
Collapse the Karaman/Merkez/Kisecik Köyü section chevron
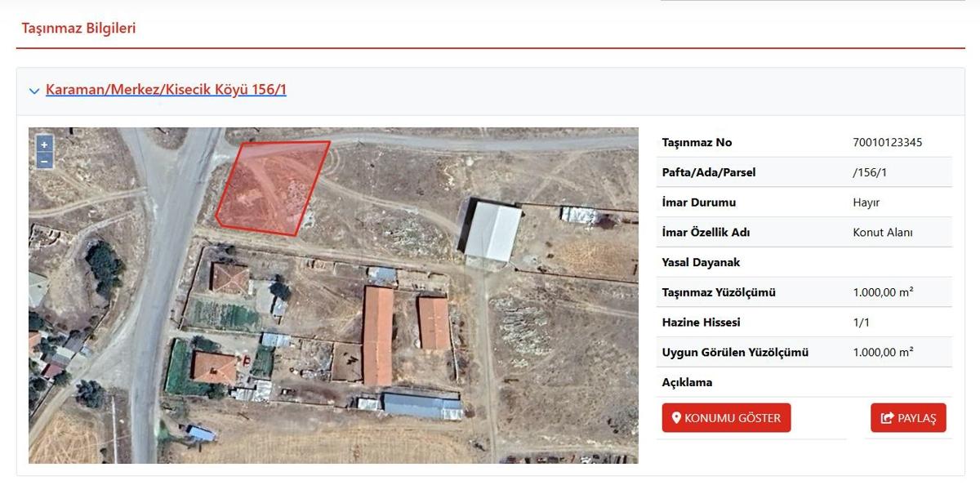tap(34, 91)
